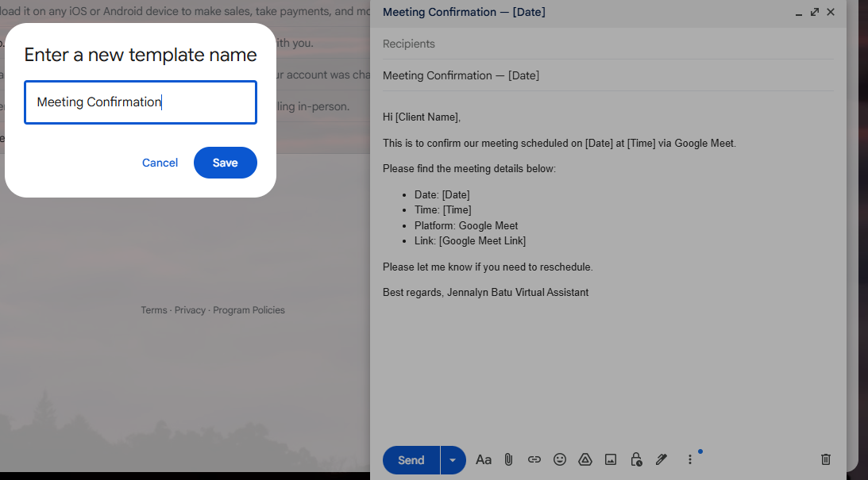Save the new template name
Image resolution: width=868 pixels, height=480 pixels.
click(x=226, y=163)
